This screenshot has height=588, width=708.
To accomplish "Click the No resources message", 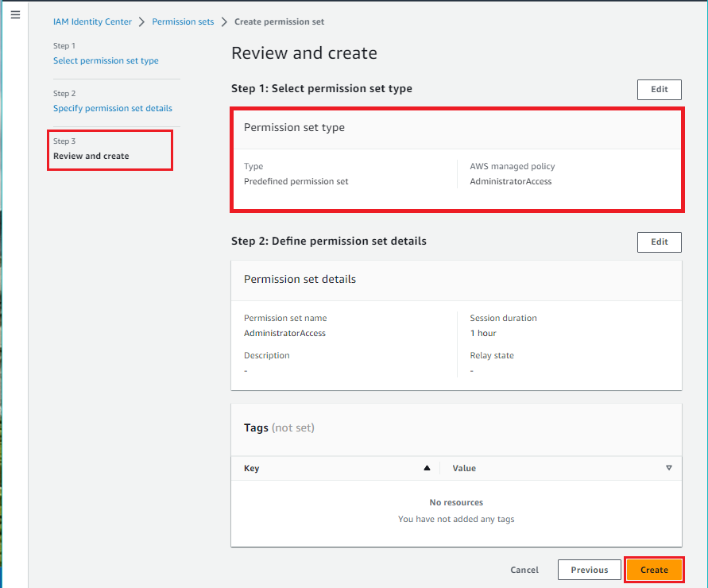I will click(x=456, y=503).
